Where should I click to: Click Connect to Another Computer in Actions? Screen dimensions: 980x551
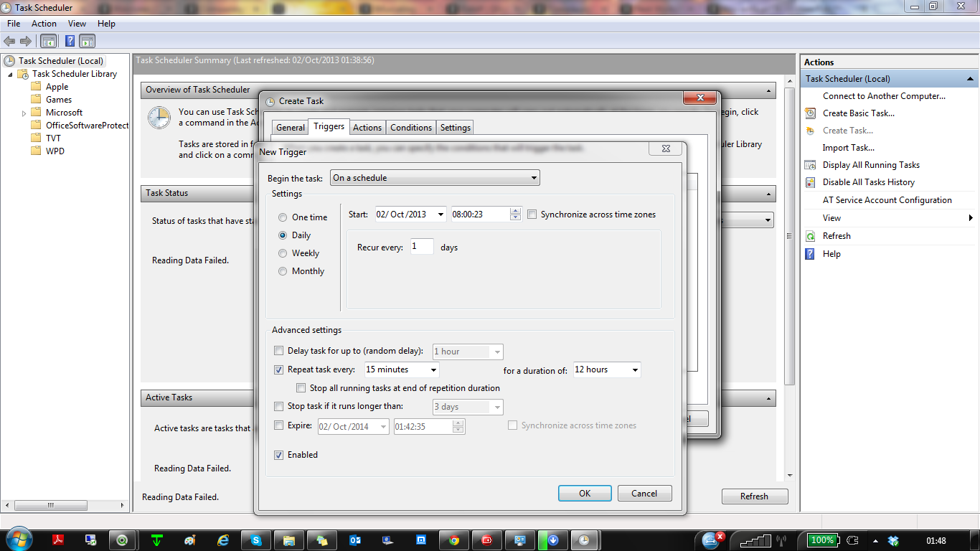[884, 96]
